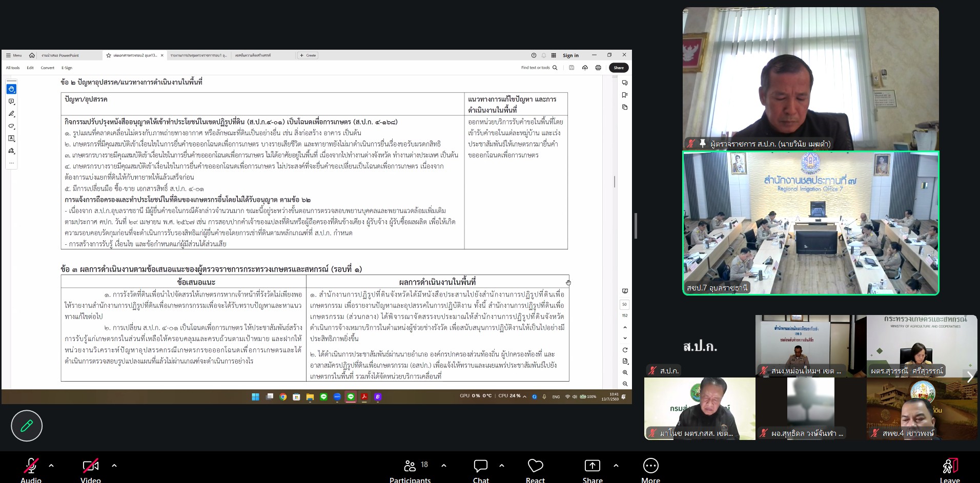The width and height of the screenshot is (980, 483).
Task: Click Create new tab button
Action: click(x=308, y=55)
